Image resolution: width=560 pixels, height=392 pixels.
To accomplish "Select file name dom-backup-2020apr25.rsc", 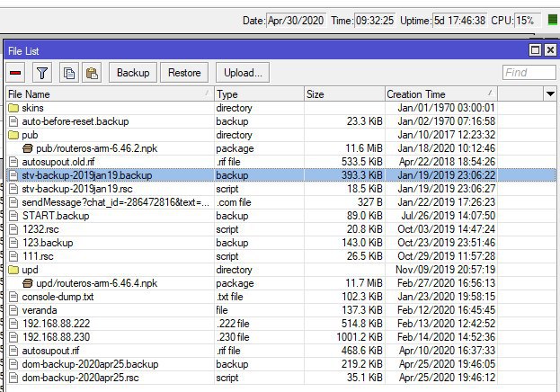I will tap(80, 378).
